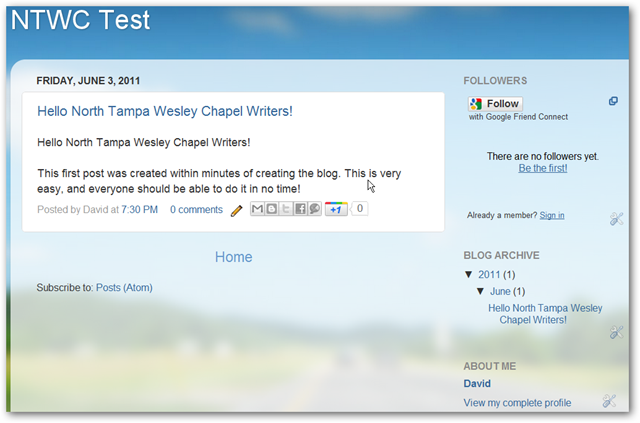Collapse the June archive triangle
640x423 pixels.
pos(481,291)
